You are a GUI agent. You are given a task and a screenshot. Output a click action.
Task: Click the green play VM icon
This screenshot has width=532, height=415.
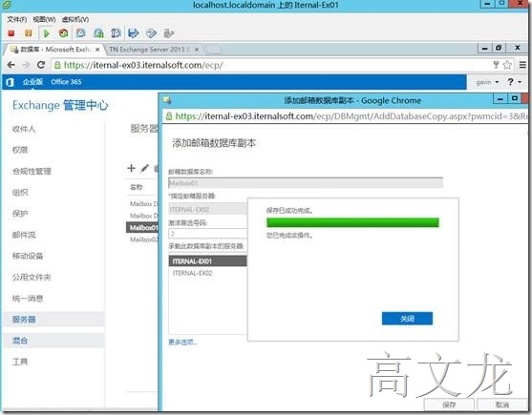pyautogui.click(x=47, y=33)
